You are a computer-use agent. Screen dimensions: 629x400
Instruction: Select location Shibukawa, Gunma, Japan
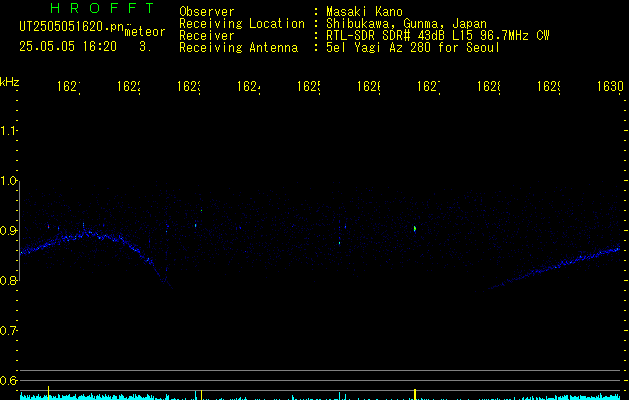click(x=406, y=24)
